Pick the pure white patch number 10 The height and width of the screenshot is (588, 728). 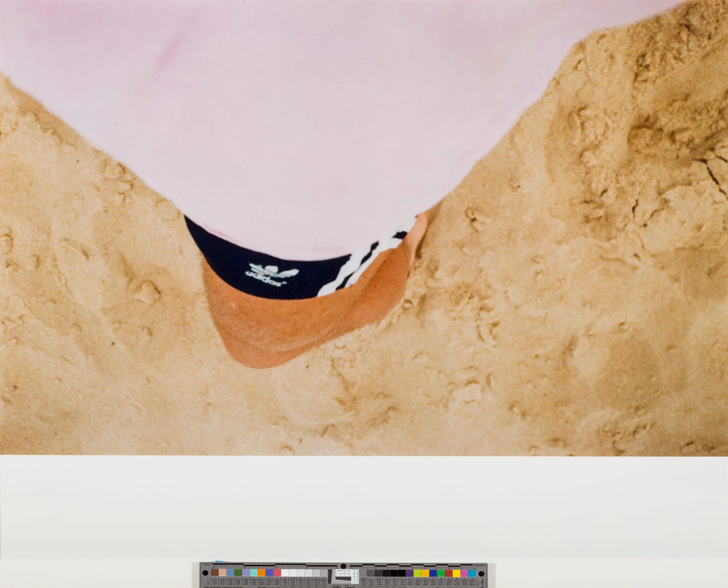click(285, 573)
